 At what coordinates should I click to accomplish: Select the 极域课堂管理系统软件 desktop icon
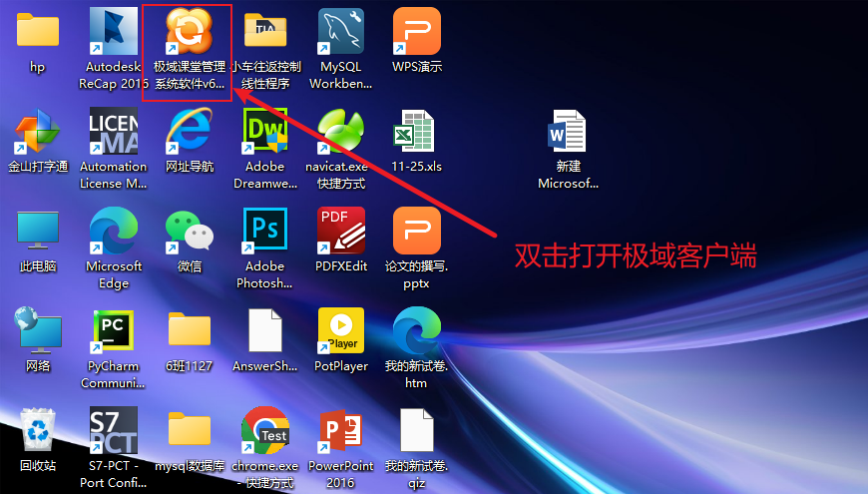pyautogui.click(x=189, y=32)
